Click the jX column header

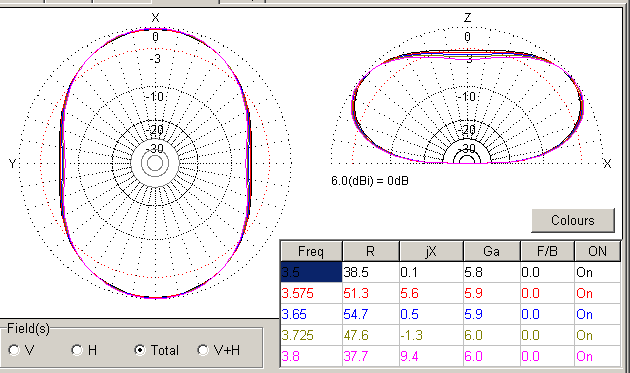(431, 251)
